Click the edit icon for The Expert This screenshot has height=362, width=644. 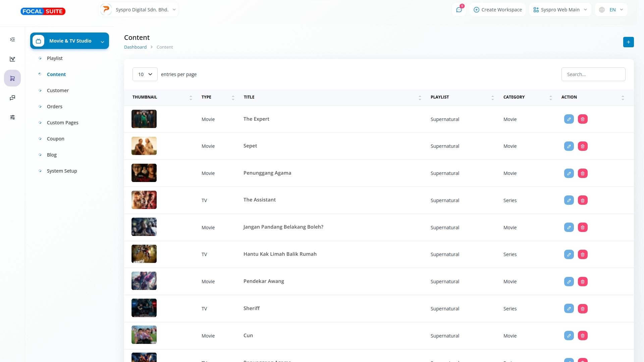pyautogui.click(x=569, y=119)
